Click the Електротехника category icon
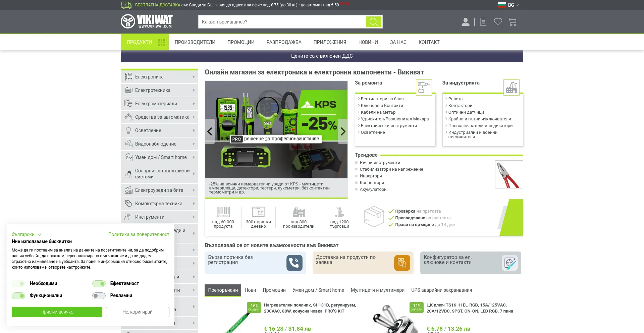This screenshot has height=333, width=644. [x=128, y=90]
